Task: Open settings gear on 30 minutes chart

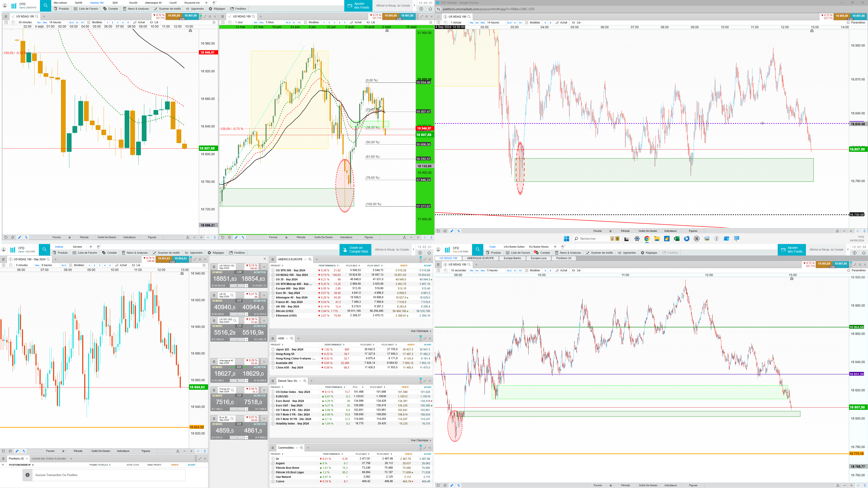Action: tap(214, 23)
